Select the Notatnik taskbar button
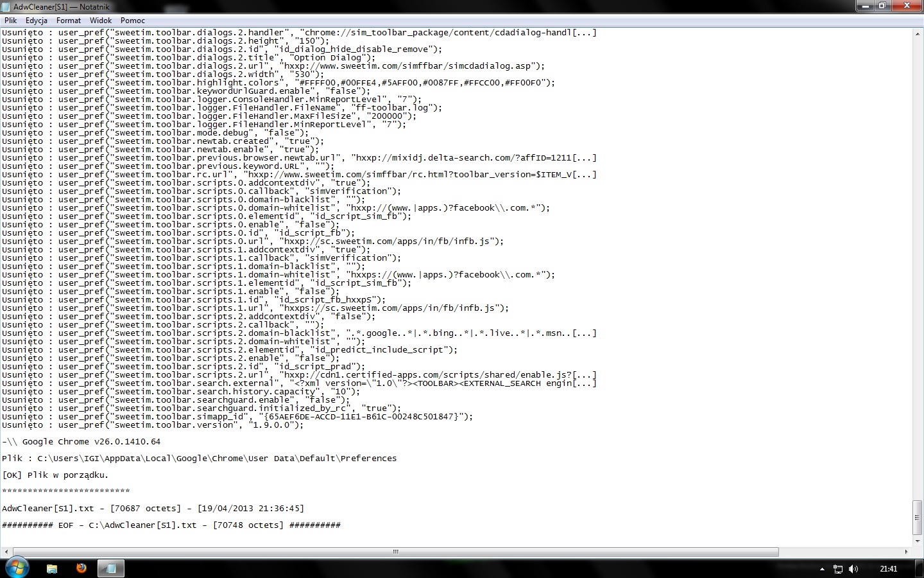The image size is (924, 578). (x=111, y=568)
